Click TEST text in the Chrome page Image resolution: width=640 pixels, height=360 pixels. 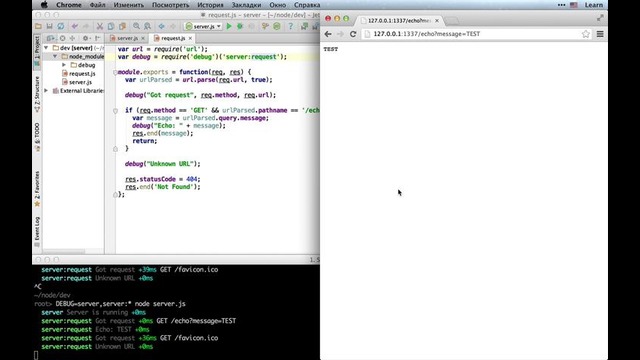click(x=331, y=49)
